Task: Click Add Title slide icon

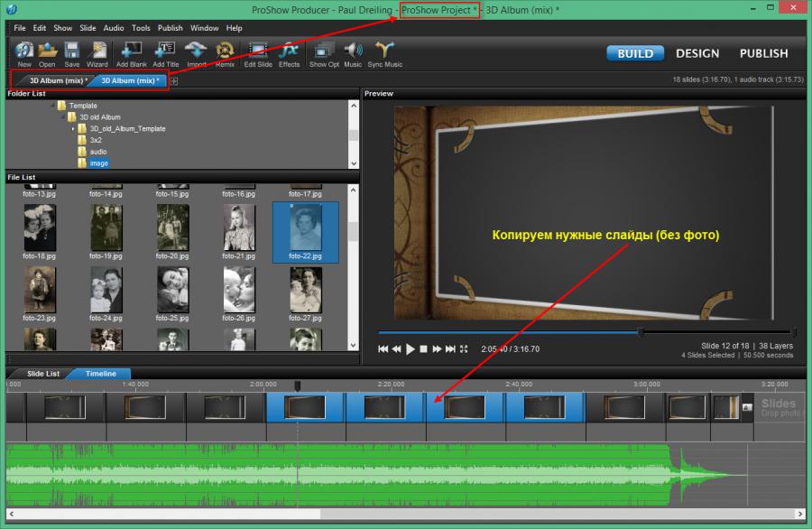Action: click(166, 54)
